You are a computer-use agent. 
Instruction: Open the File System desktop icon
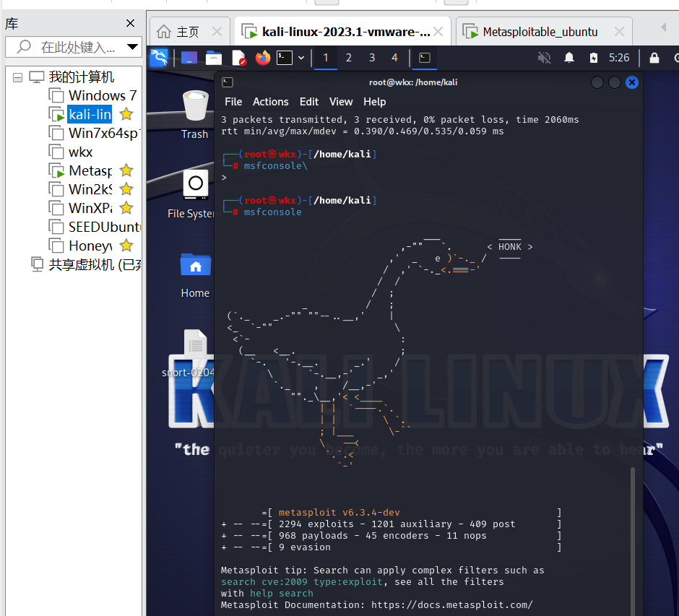coord(195,194)
